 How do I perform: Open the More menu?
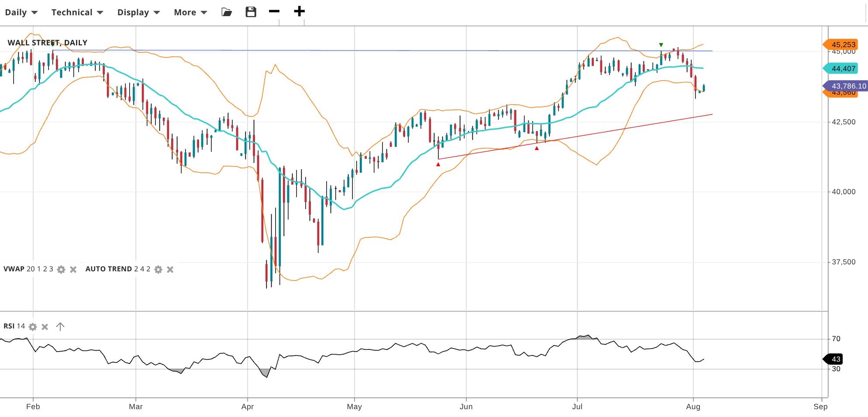tap(190, 12)
